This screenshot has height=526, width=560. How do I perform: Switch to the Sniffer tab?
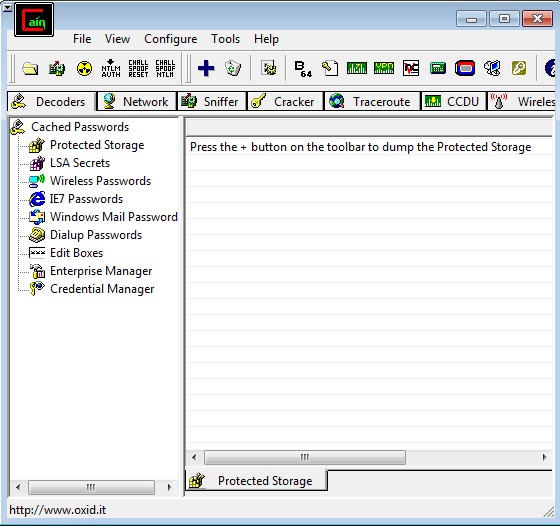(212, 101)
